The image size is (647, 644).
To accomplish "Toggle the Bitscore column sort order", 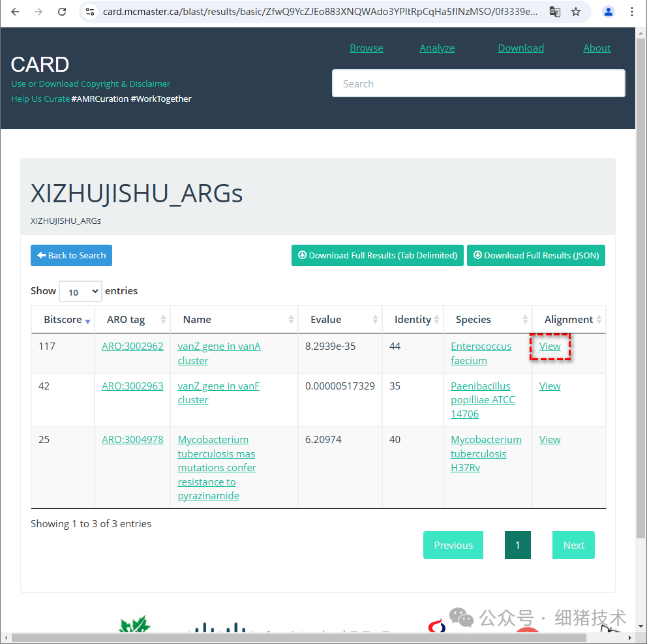I will (x=88, y=320).
